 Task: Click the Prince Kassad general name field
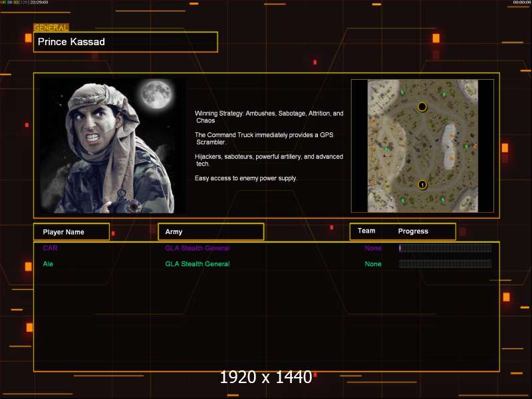point(125,42)
